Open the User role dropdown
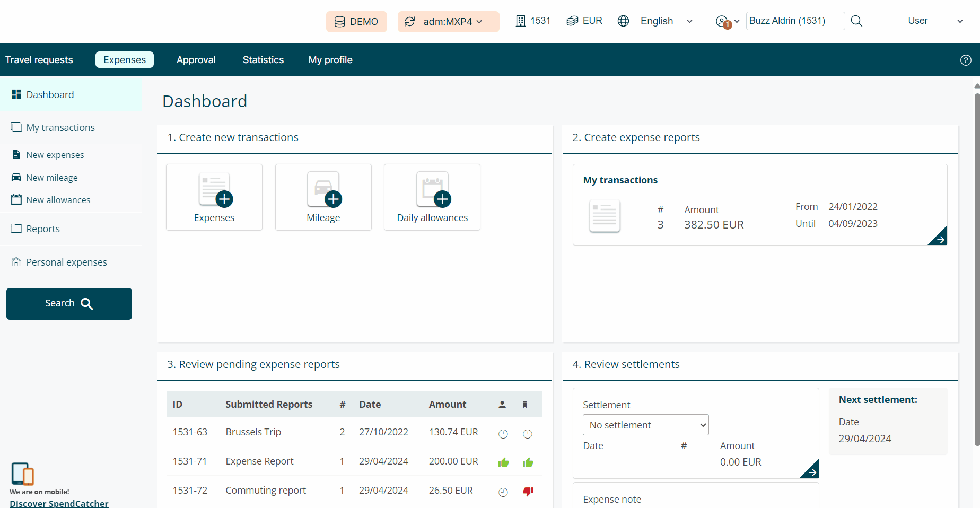This screenshot has width=980, height=508. [x=935, y=21]
